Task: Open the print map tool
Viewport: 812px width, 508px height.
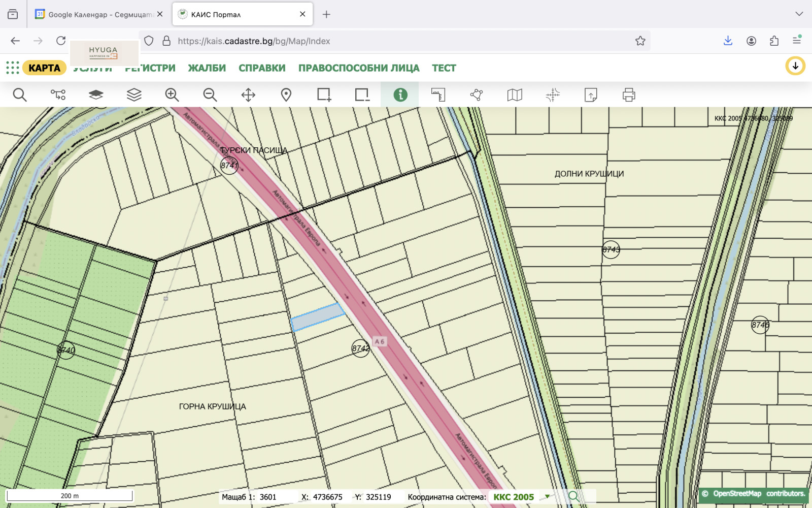Action: 629,95
